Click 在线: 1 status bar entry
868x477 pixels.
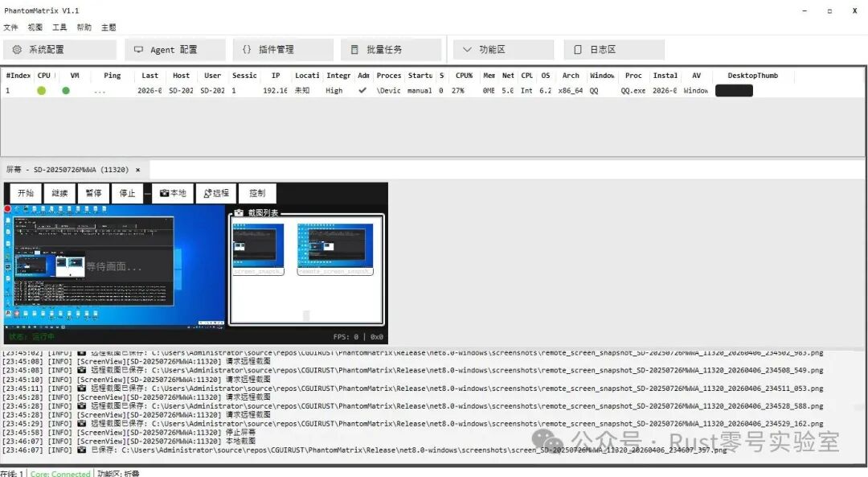(11, 474)
